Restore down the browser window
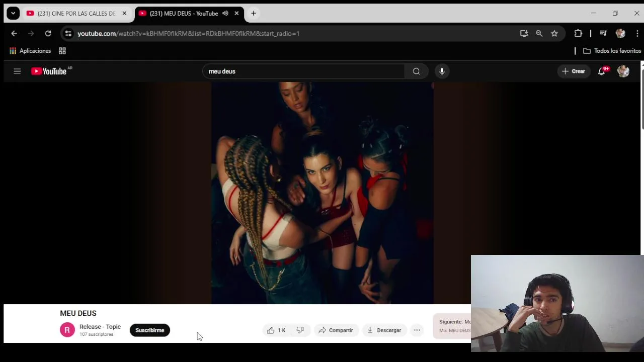644x362 pixels. [x=615, y=14]
